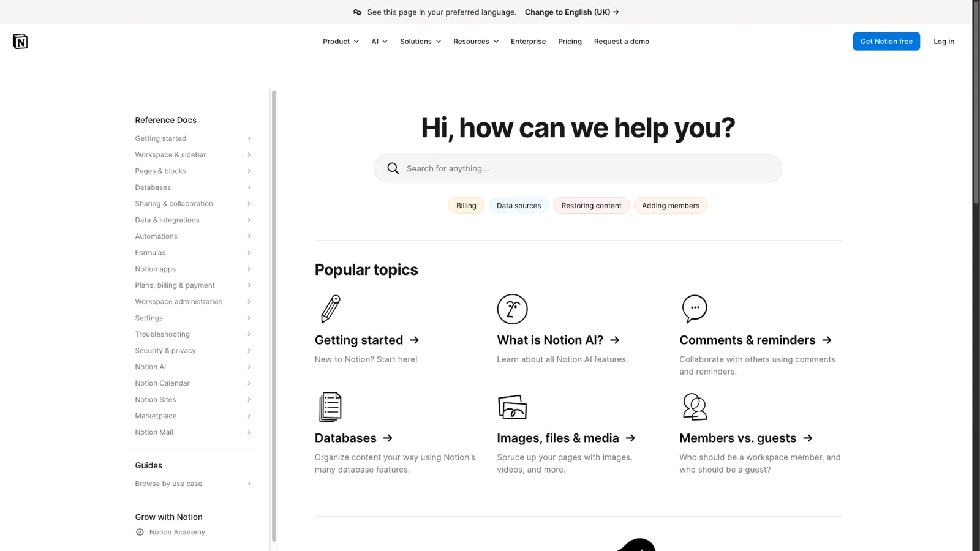The width and height of the screenshot is (980, 551).
Task: Click the Notion Academy badge icon in the sidebar
Action: click(x=140, y=532)
